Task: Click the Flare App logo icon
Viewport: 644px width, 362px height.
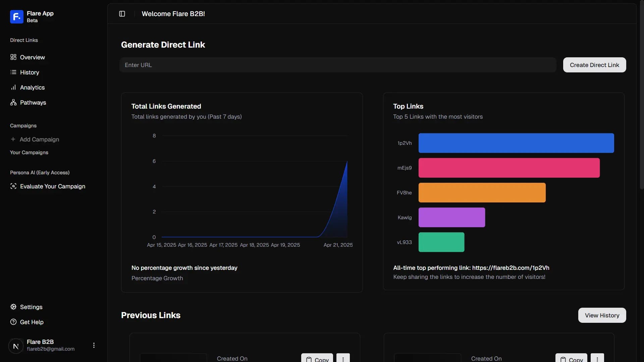Action: (x=17, y=17)
